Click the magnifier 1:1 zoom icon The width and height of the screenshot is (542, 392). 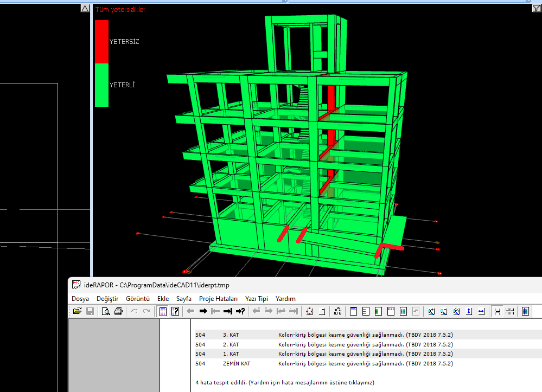(x=456, y=311)
